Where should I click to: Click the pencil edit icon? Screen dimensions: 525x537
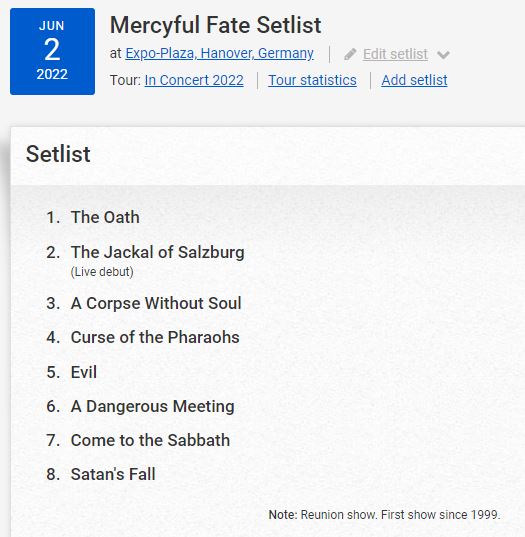(x=350, y=54)
